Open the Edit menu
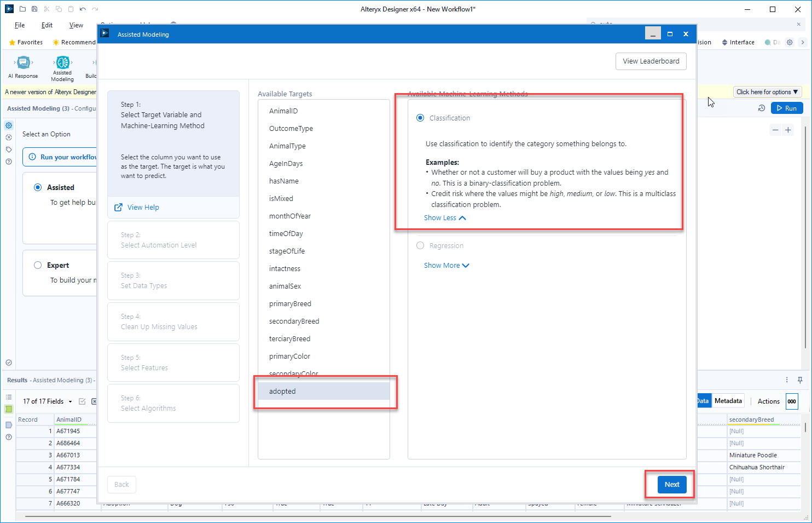 [47, 25]
